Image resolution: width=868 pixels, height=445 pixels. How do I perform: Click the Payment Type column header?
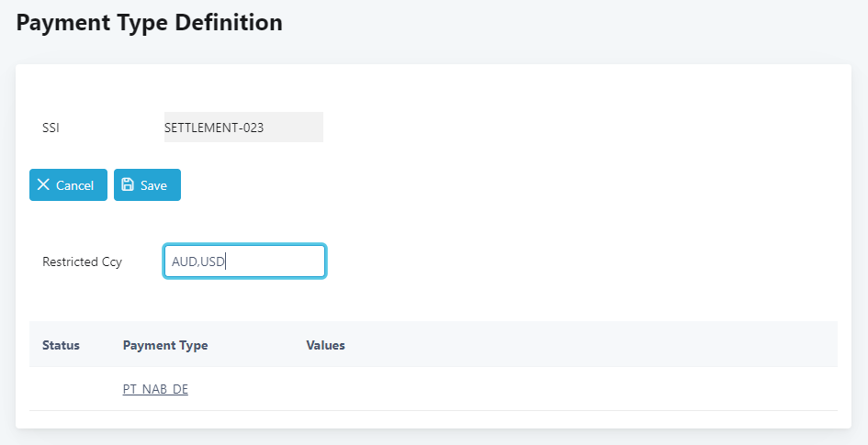(165, 345)
